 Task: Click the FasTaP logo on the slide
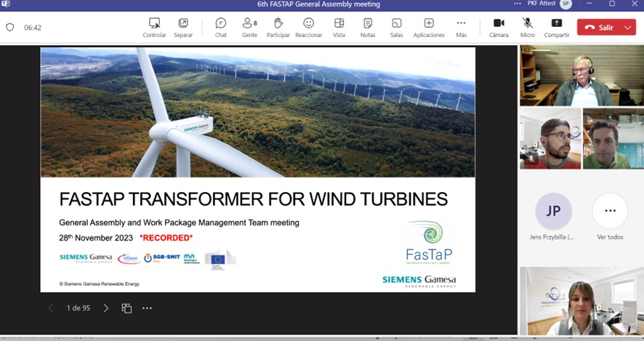(429, 242)
